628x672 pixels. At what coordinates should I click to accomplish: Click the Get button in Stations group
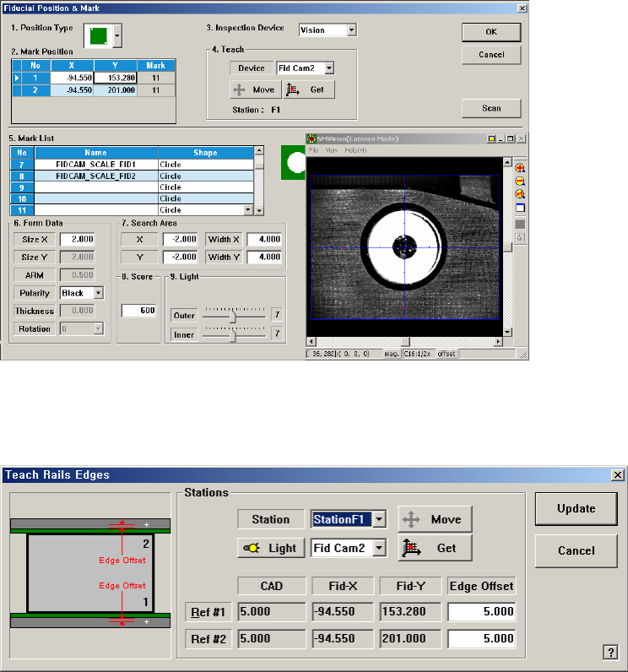pyautogui.click(x=436, y=548)
